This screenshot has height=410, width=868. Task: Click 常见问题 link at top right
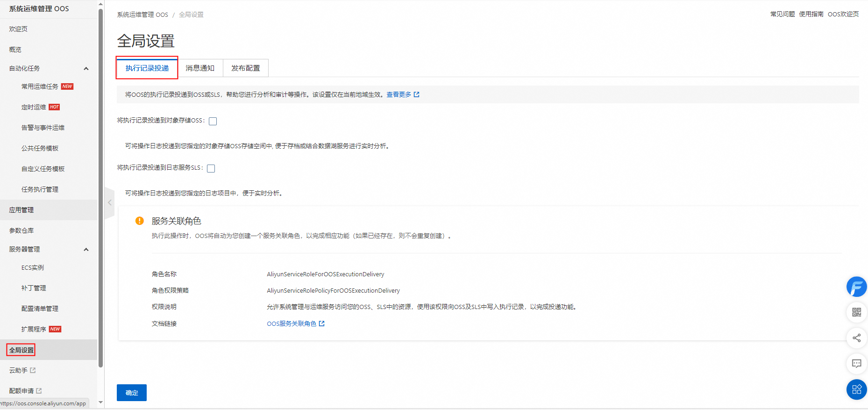(783, 14)
